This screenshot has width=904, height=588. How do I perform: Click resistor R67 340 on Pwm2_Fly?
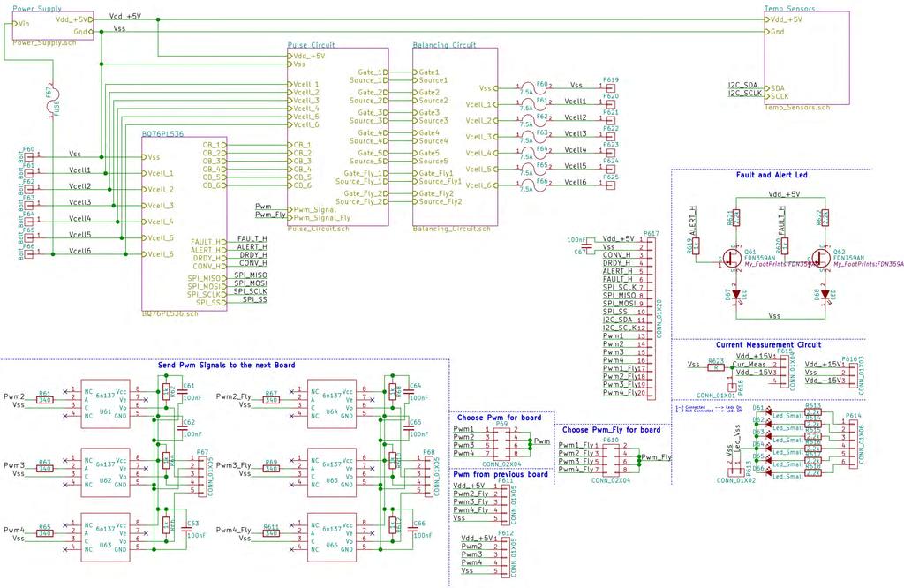point(272,399)
